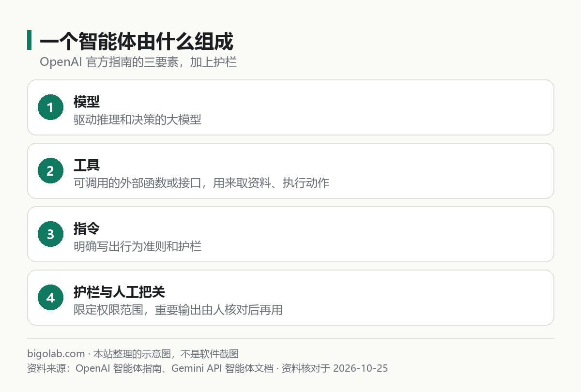Image resolution: width=581 pixels, height=392 pixels.
Task: Click text 可调用的外部函数或接口，用来取资料、执行动作
Action: coord(201,182)
